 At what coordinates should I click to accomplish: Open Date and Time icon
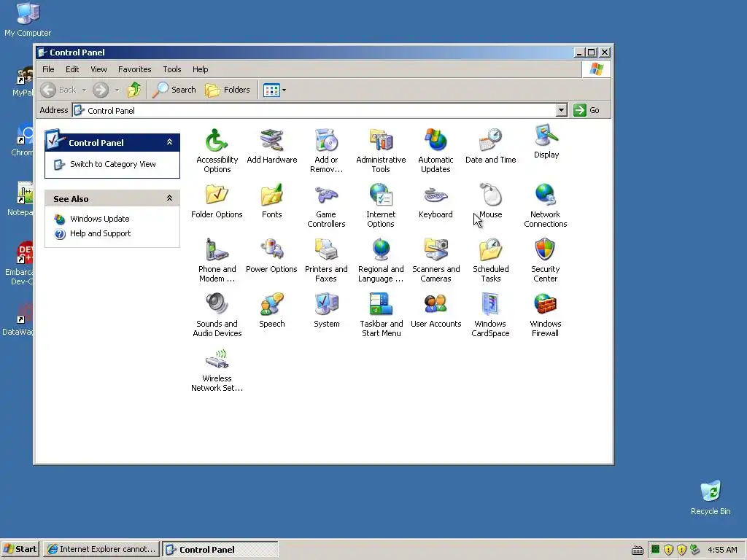tap(491, 146)
